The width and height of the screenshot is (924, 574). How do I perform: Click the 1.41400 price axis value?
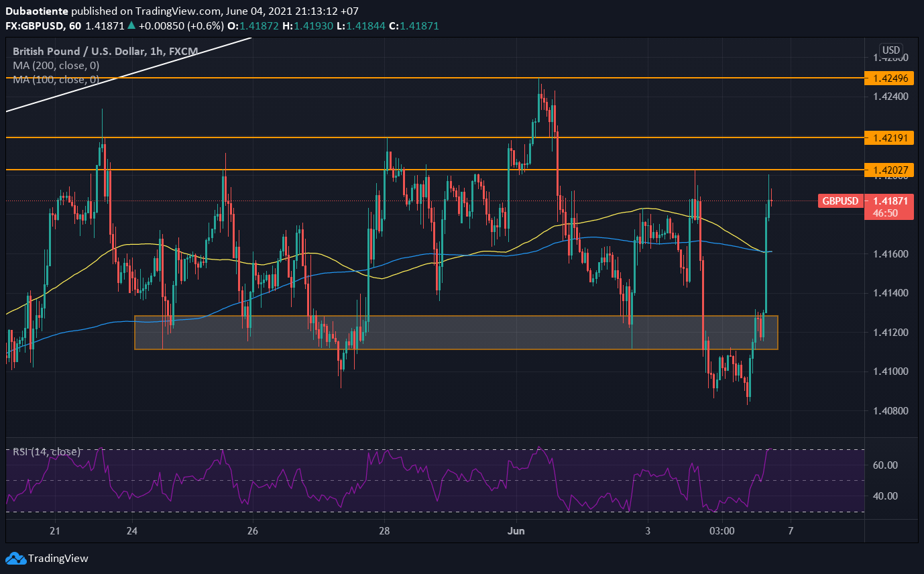[x=890, y=293]
